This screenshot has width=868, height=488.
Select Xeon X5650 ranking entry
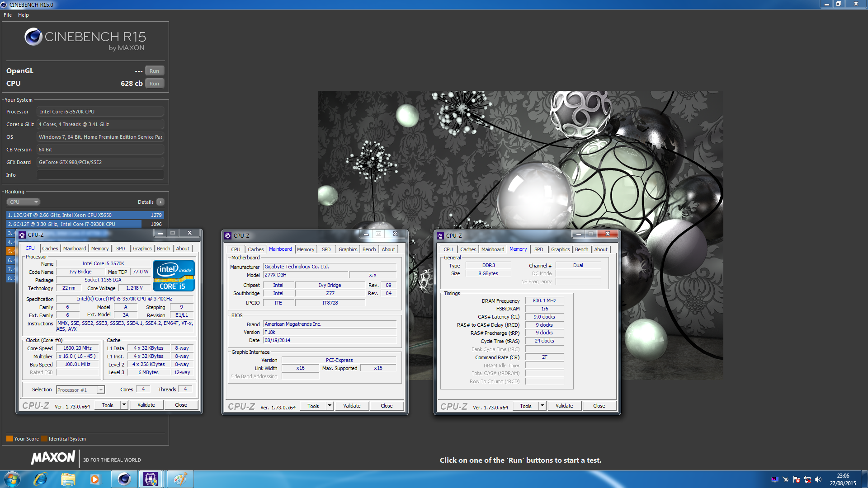point(85,215)
